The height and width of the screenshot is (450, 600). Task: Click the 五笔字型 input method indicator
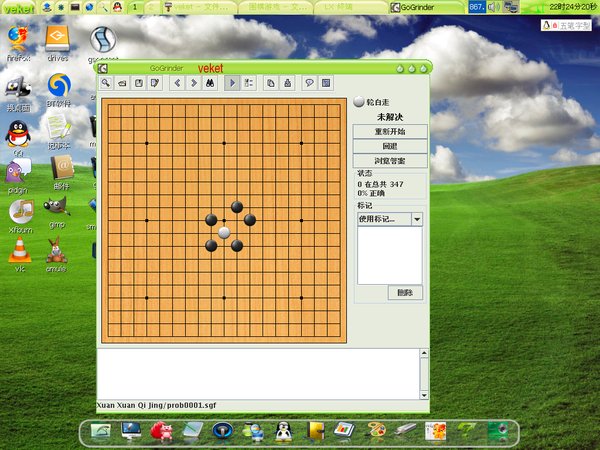(x=566, y=26)
